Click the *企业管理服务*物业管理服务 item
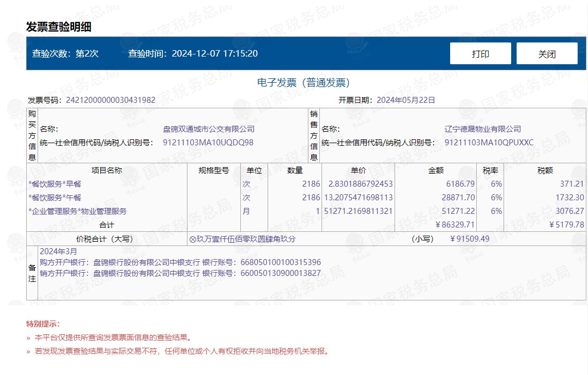The width and height of the screenshot is (588, 375). (x=77, y=211)
